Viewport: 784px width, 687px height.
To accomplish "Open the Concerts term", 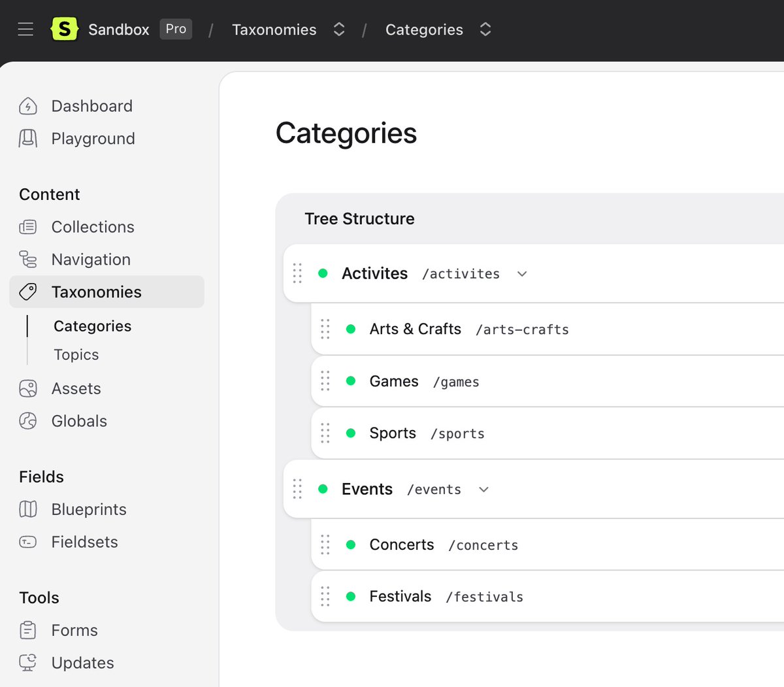I will pyautogui.click(x=402, y=545).
